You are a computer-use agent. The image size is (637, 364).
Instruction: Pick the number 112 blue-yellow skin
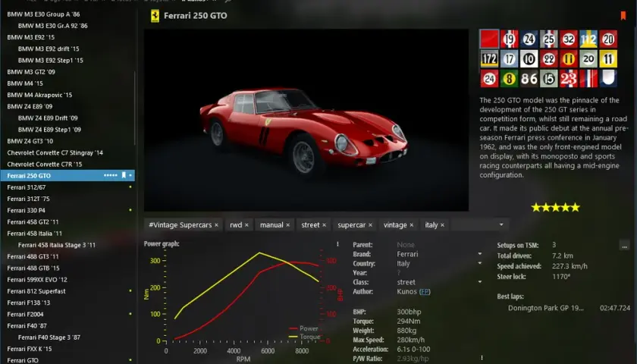tap(588, 39)
